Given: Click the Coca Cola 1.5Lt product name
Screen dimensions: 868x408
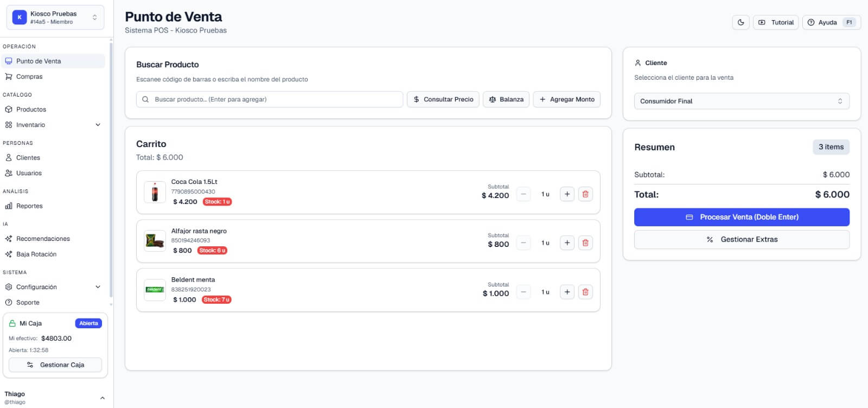Looking at the screenshot, I should click(x=194, y=182).
